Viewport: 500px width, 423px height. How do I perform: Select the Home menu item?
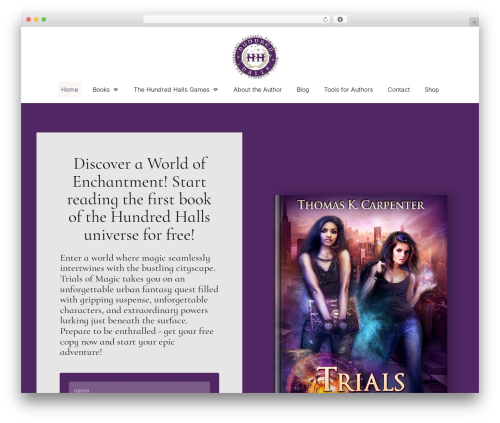coord(69,90)
